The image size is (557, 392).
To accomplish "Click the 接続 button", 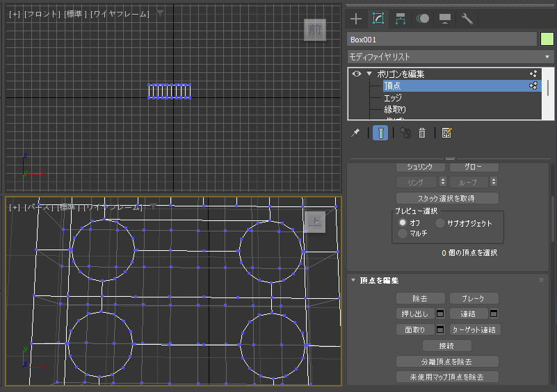I will coord(447,345).
